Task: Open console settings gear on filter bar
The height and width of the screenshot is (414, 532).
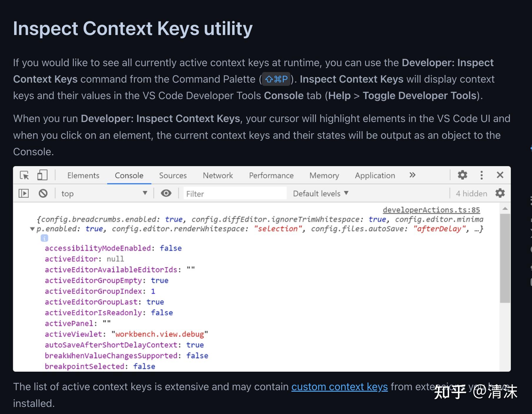Action: [500, 193]
